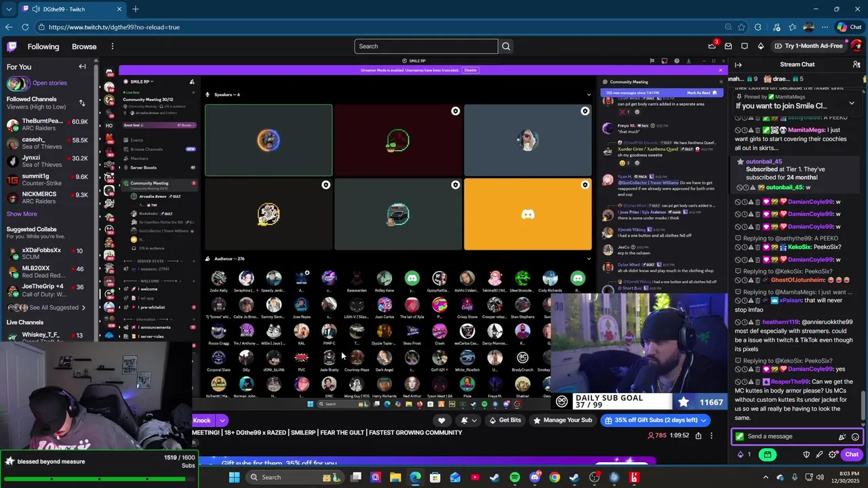Open the Following tab
This screenshot has width=868, height=488.
[43, 46]
